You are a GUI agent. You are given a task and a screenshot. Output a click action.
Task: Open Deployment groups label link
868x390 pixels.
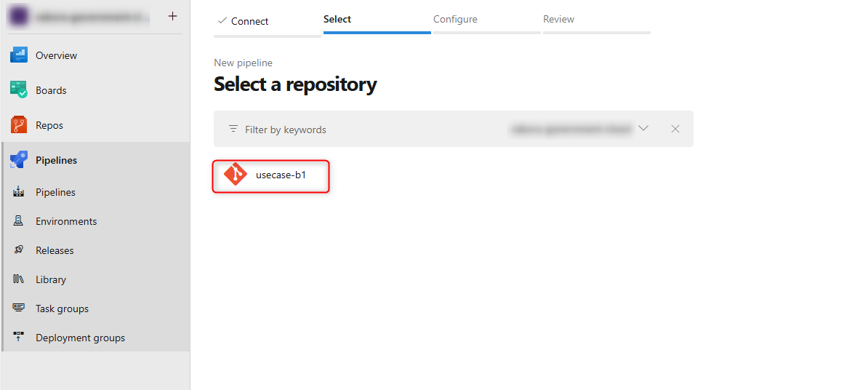[x=80, y=338]
